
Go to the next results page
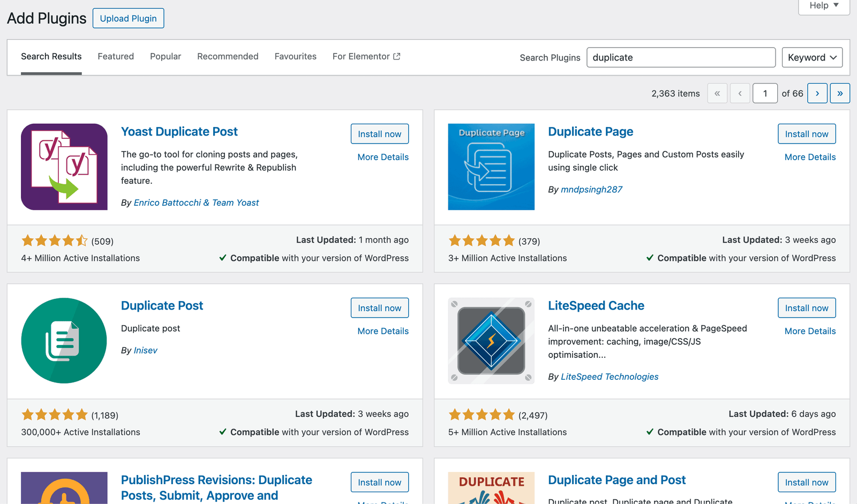coord(817,93)
